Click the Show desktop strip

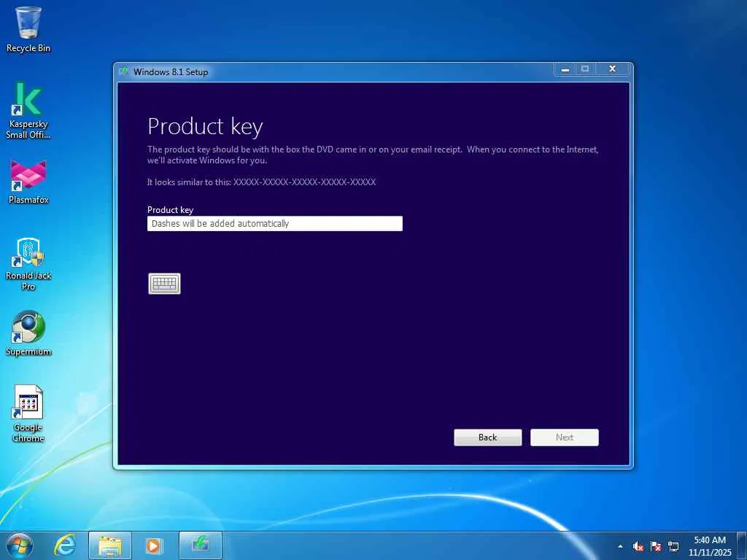pos(742,546)
